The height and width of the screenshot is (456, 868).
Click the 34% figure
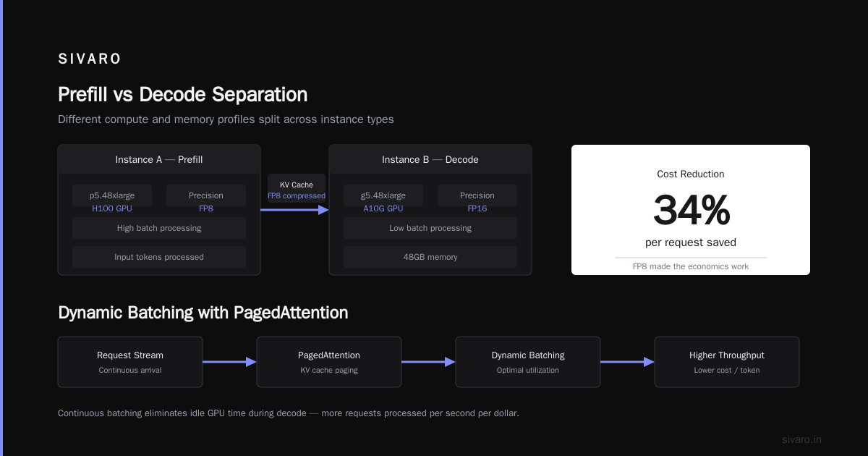click(692, 210)
